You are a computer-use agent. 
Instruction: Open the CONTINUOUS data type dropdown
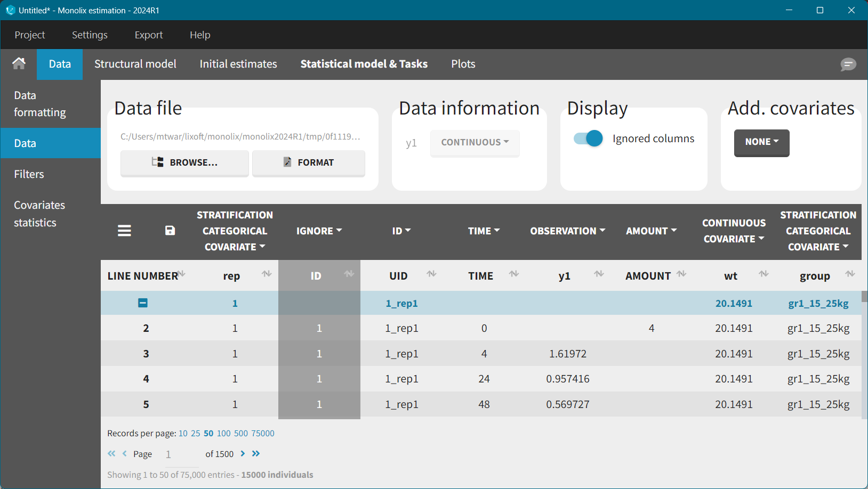pyautogui.click(x=475, y=143)
